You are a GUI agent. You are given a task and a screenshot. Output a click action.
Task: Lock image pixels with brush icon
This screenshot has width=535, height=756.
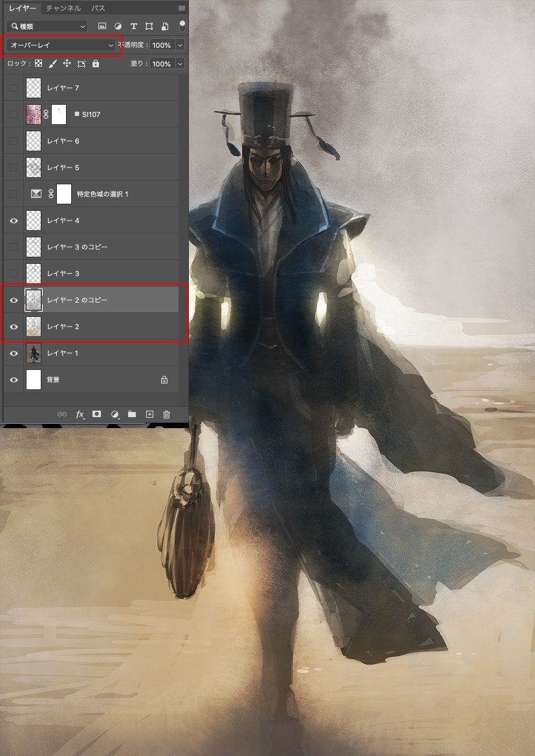tap(52, 63)
